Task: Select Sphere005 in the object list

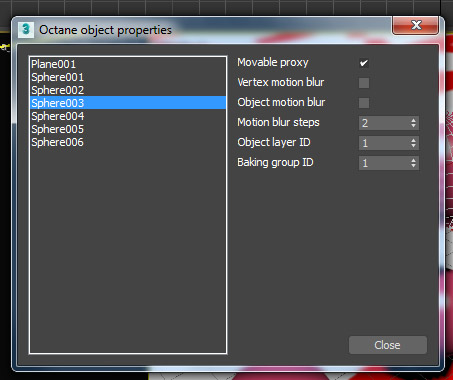Action: tap(128, 129)
